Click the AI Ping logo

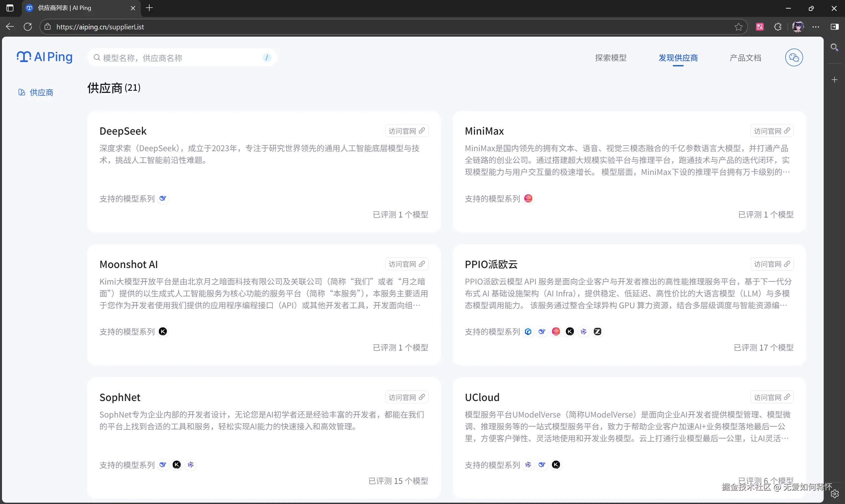[45, 57]
